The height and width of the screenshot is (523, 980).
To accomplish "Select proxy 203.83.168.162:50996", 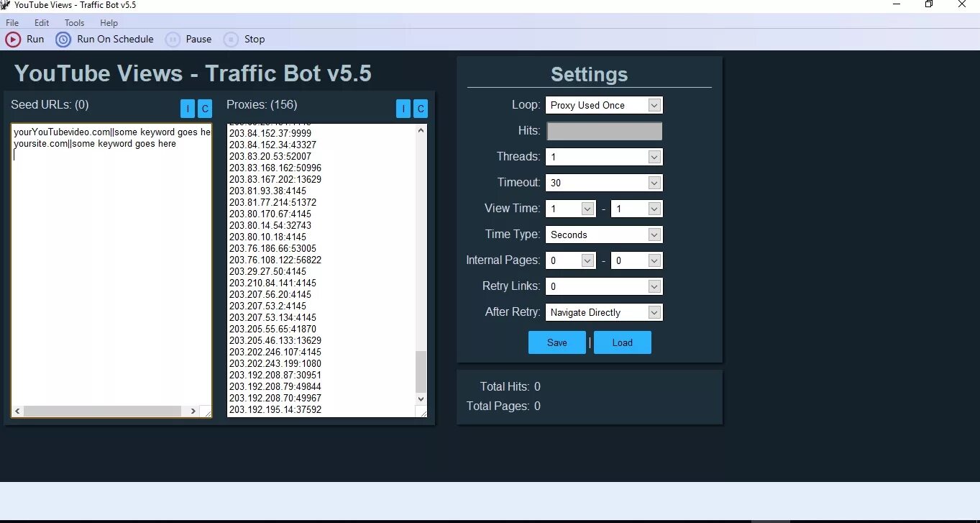I will pyautogui.click(x=275, y=168).
